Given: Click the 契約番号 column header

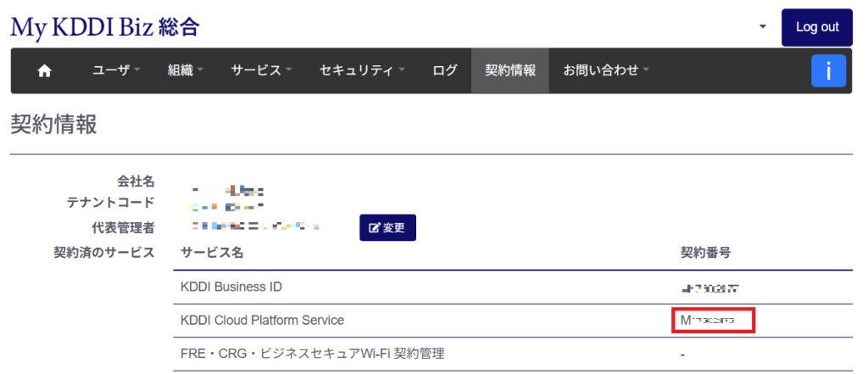Looking at the screenshot, I should [706, 254].
